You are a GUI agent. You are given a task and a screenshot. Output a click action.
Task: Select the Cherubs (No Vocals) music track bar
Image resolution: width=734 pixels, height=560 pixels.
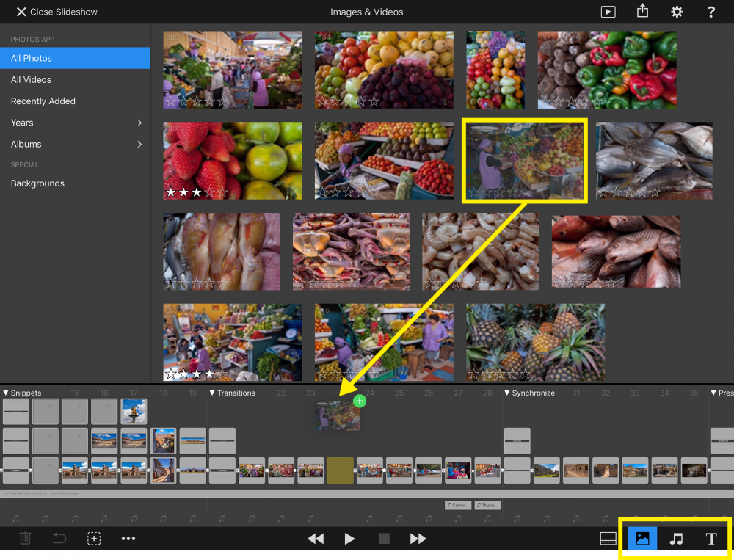click(x=367, y=493)
